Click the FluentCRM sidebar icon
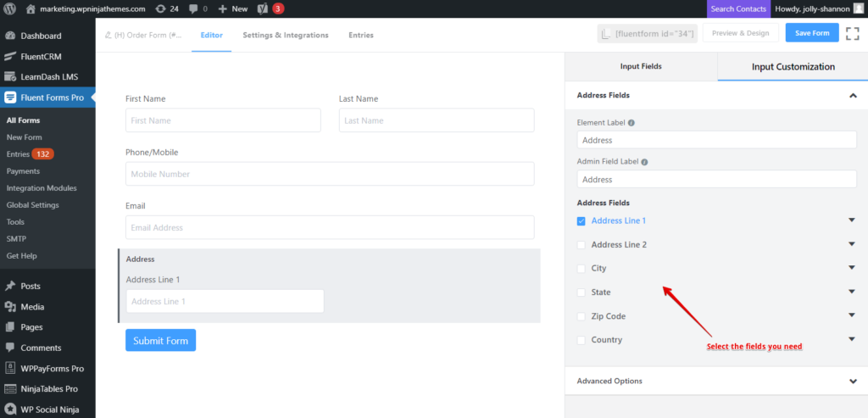Screen dimensions: 868x418 [x=10, y=57]
